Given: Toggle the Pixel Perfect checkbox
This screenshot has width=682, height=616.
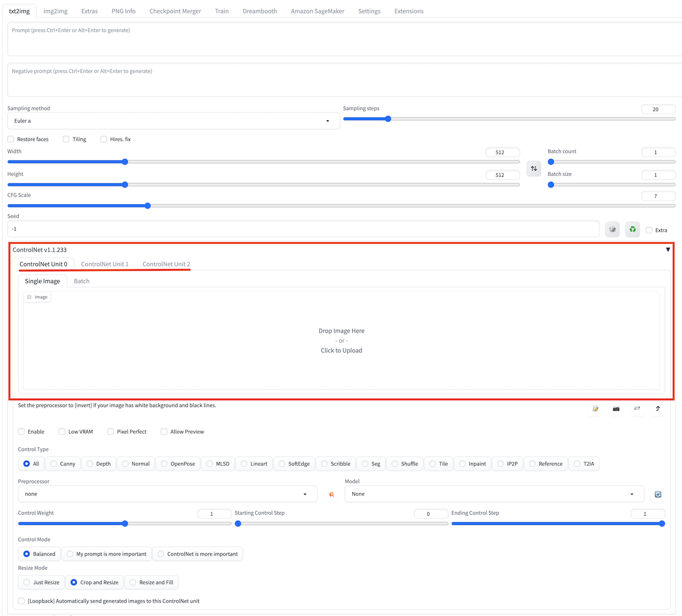Looking at the screenshot, I should 111,432.
